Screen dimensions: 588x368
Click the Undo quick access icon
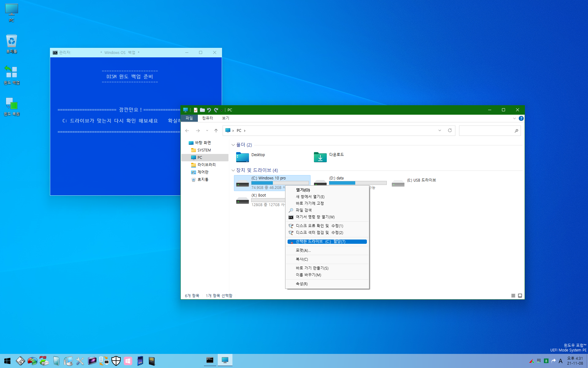tap(209, 110)
